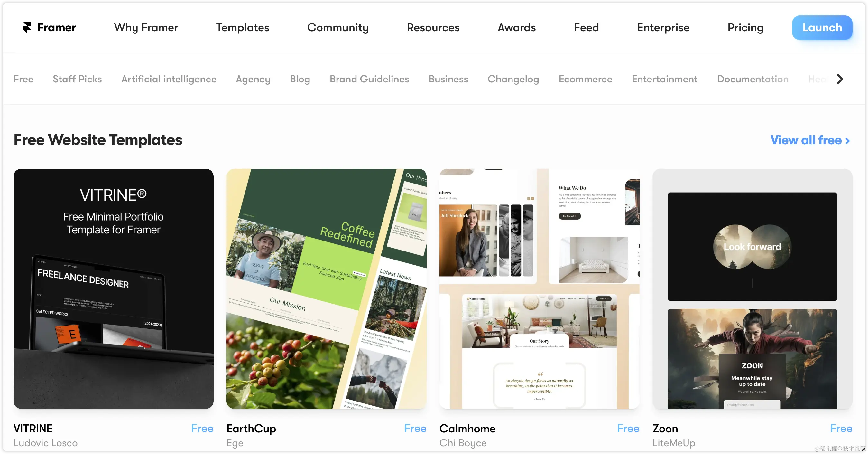Follow the View all free link
The width and height of the screenshot is (868, 454).
810,140
